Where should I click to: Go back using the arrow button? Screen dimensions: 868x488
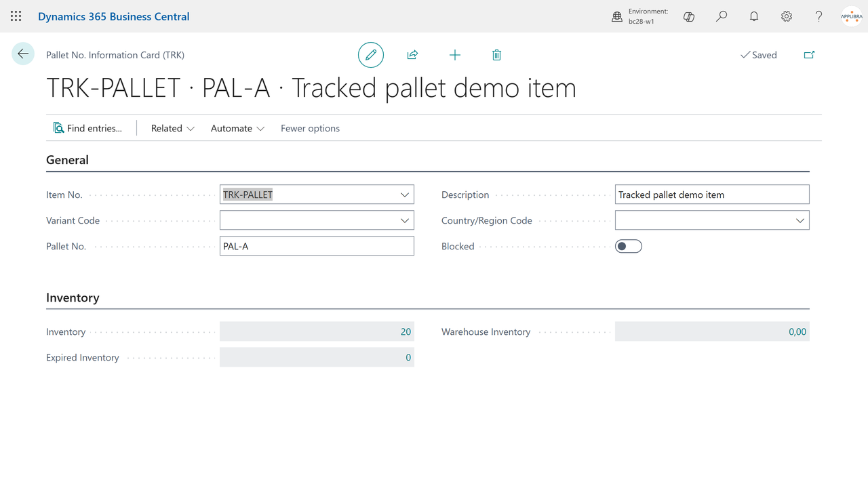pyautogui.click(x=23, y=54)
